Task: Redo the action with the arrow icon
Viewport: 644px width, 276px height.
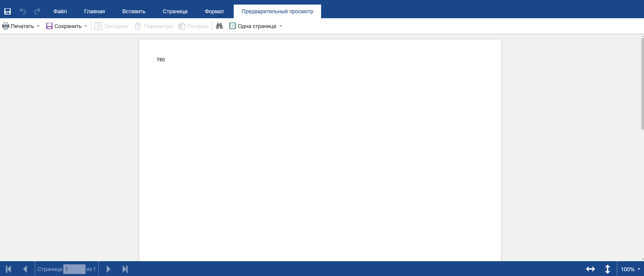Action: 38,11
